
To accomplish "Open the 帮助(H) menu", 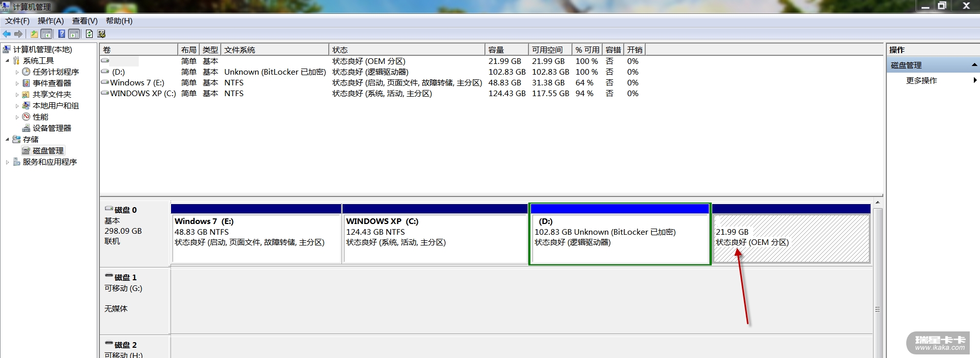I will click(x=119, y=20).
